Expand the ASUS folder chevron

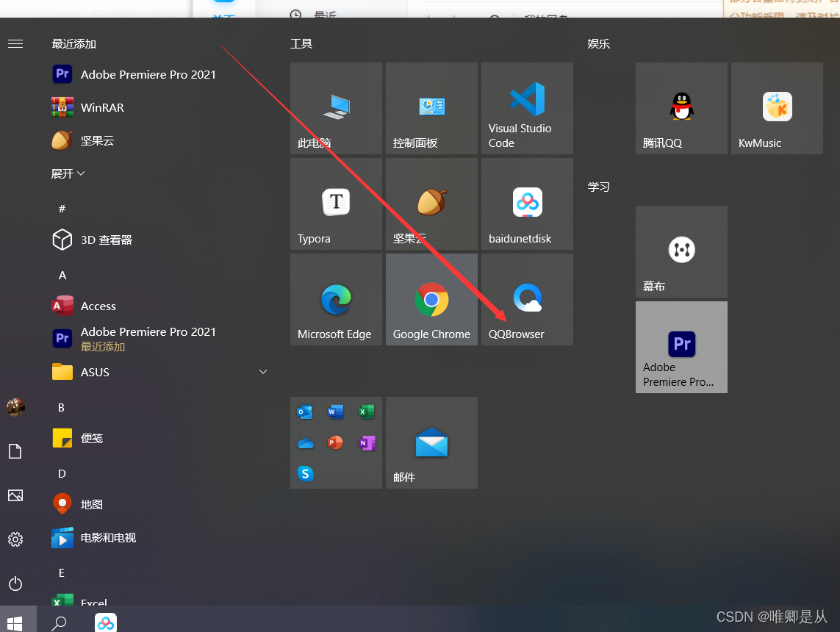pyautogui.click(x=263, y=372)
